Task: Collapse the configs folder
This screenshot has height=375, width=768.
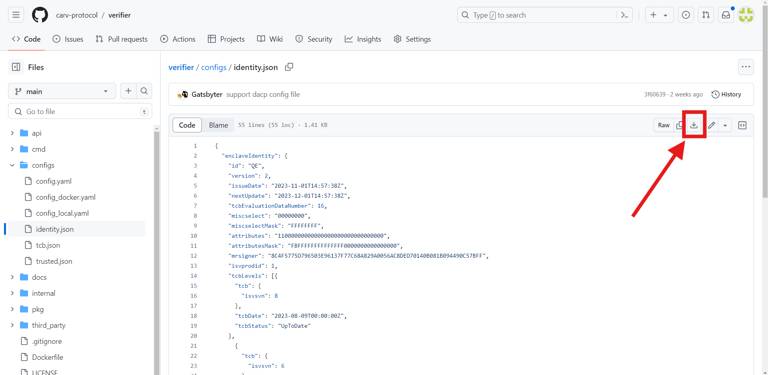Action: (x=12, y=165)
